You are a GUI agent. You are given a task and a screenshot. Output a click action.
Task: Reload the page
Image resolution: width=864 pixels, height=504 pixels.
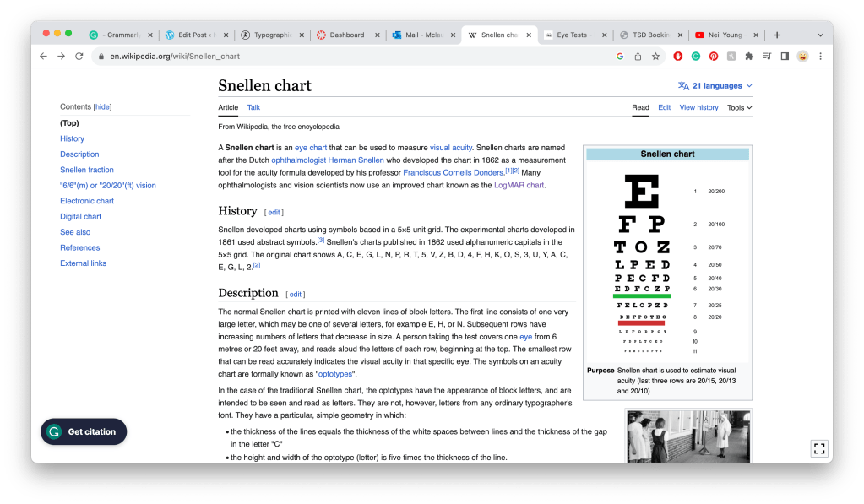[x=79, y=57]
